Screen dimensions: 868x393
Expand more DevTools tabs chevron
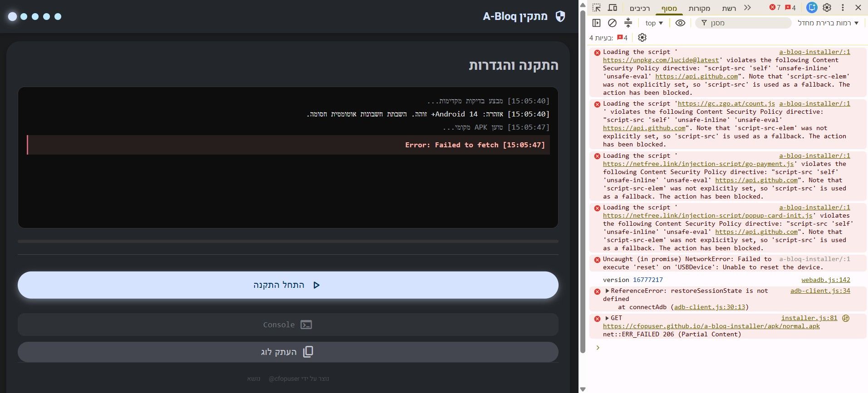[x=748, y=8]
